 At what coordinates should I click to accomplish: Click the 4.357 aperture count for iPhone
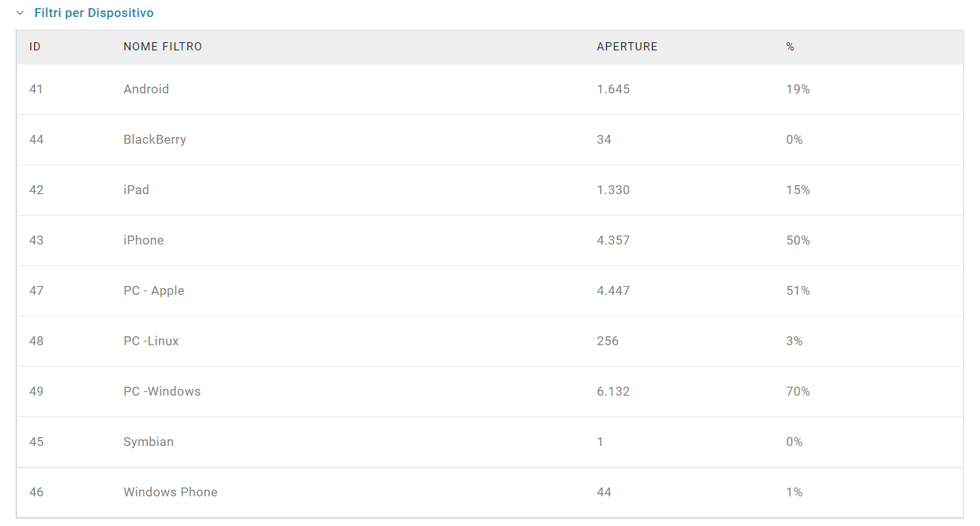(x=613, y=240)
